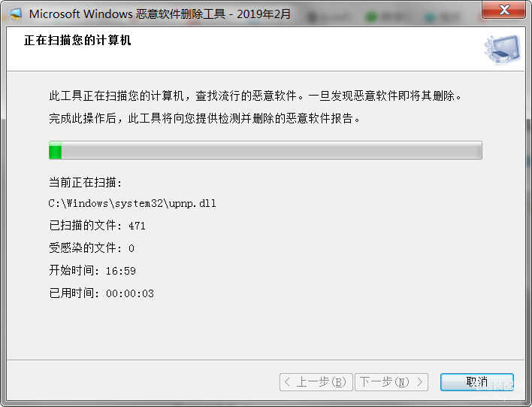Click the 上一步(B) back button
This screenshot has height=407, width=532.
316,382
